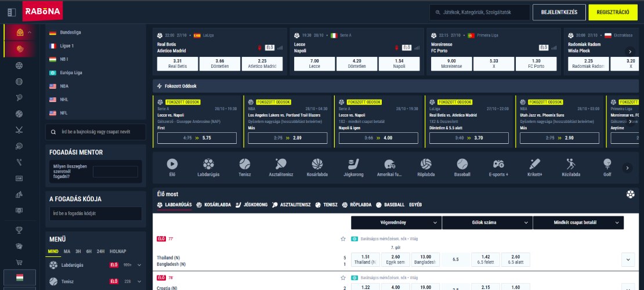Open the shopping cart icon in the left rail
Image resolution: width=644 pixels, height=290 pixels.
[19, 262]
